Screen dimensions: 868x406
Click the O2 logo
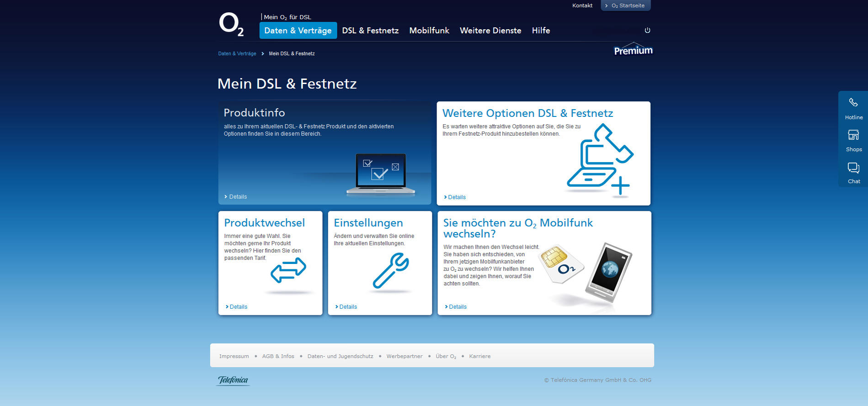pos(231,25)
